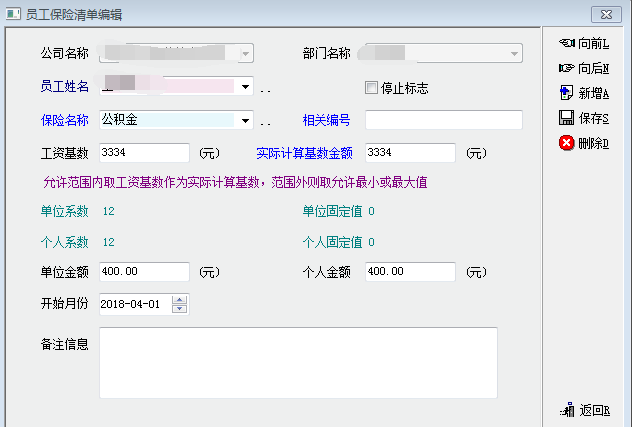Expand the 公司名称 dropdown
This screenshot has height=427, width=632.
click(245, 54)
